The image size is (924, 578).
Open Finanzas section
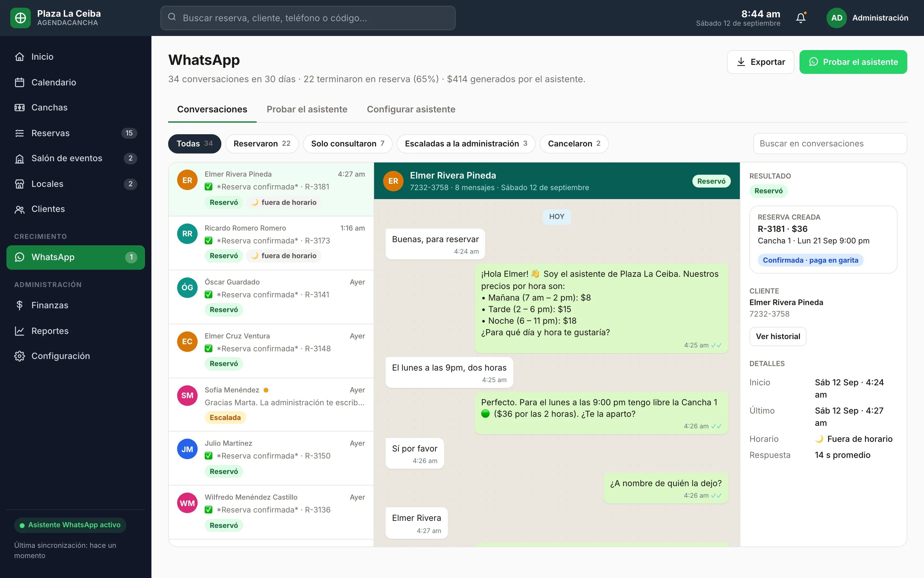click(x=76, y=305)
